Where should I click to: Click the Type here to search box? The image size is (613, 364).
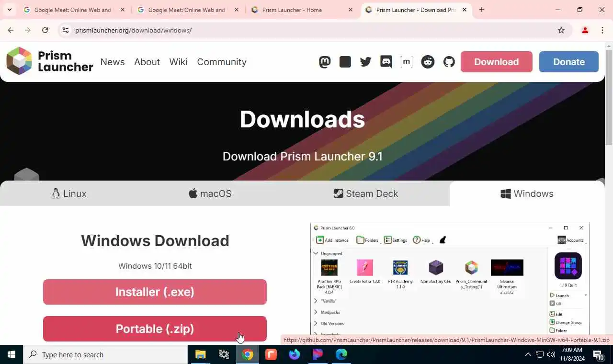pyautogui.click(x=105, y=354)
